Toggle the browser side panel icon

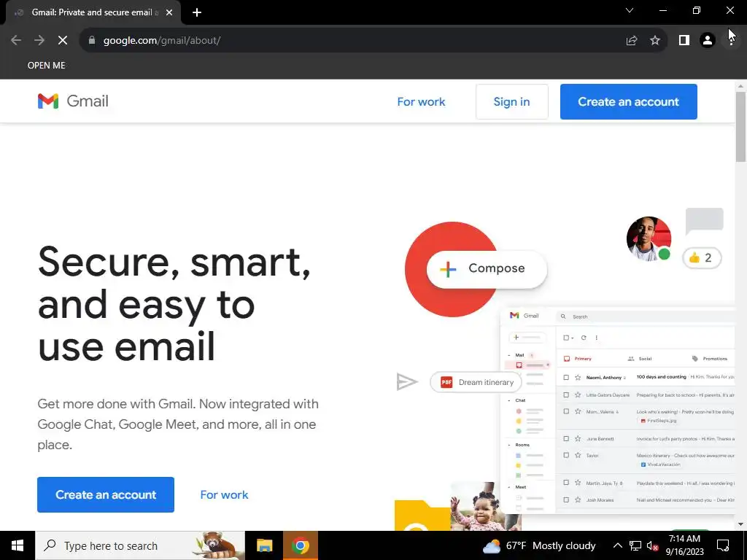coord(684,41)
